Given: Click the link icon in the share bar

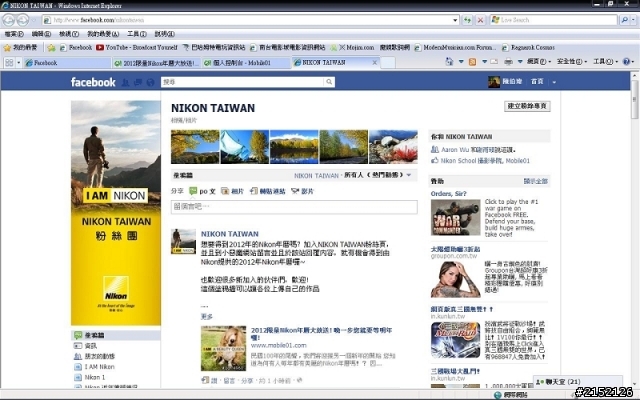Looking at the screenshot, I should click(254, 191).
